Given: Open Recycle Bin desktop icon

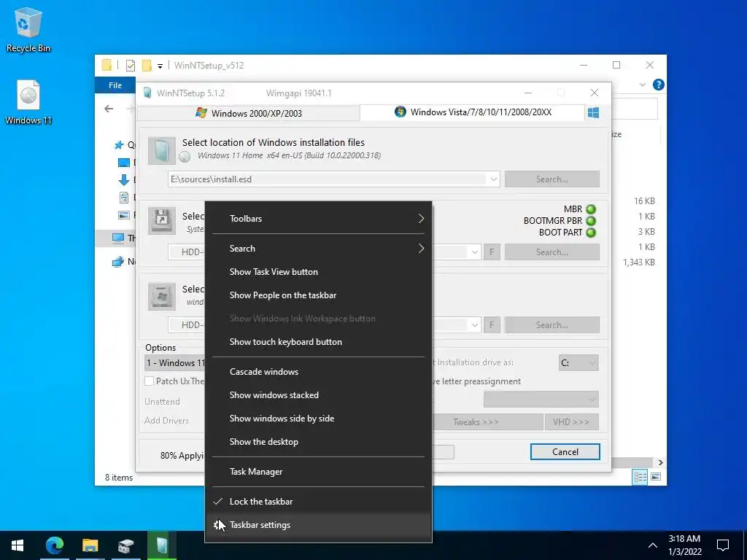Looking at the screenshot, I should 28,30.
